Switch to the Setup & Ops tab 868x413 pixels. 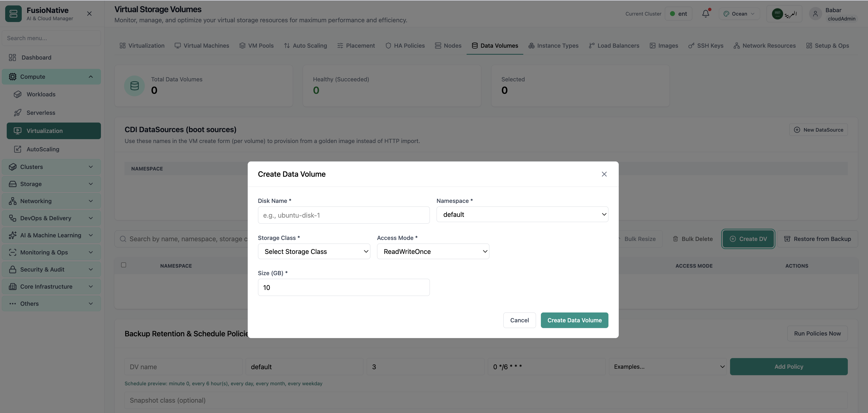coord(827,46)
